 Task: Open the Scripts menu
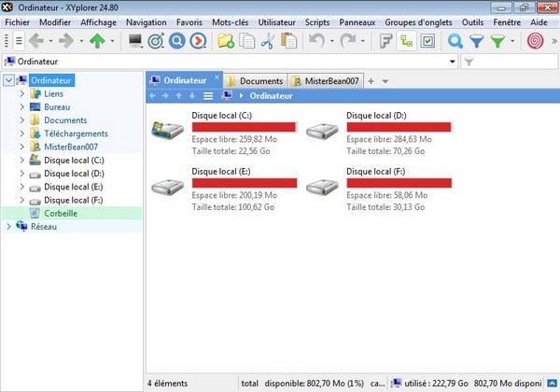click(317, 22)
